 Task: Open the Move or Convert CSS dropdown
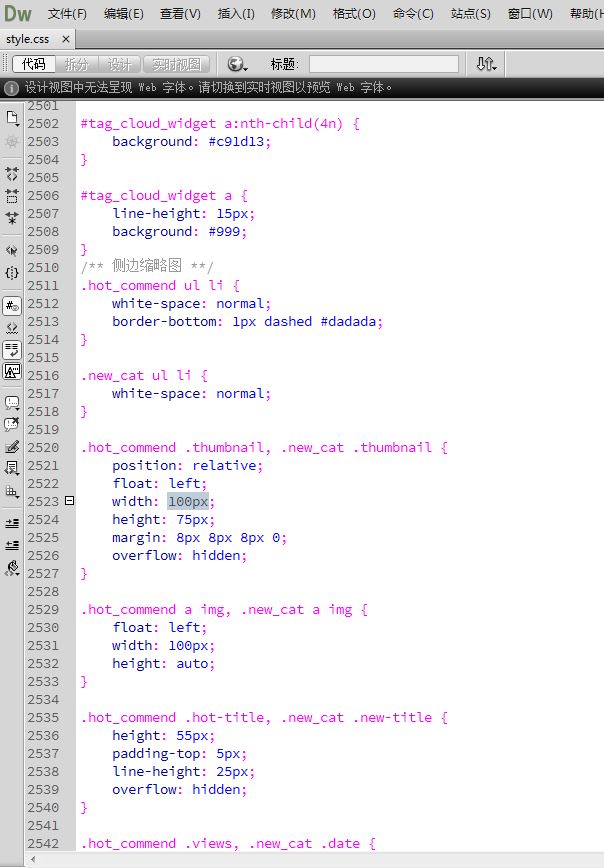coord(12,491)
